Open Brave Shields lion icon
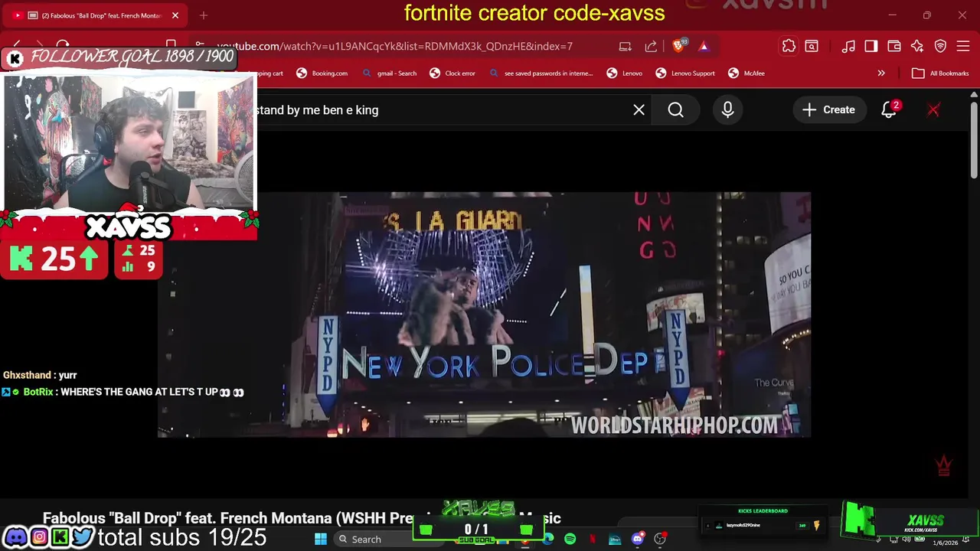 coord(678,46)
